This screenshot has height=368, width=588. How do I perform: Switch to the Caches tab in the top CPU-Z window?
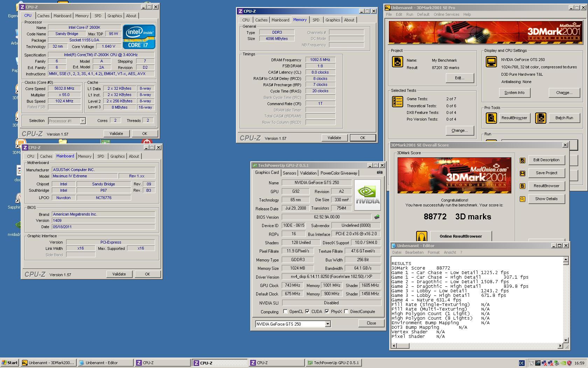pyautogui.click(x=43, y=16)
